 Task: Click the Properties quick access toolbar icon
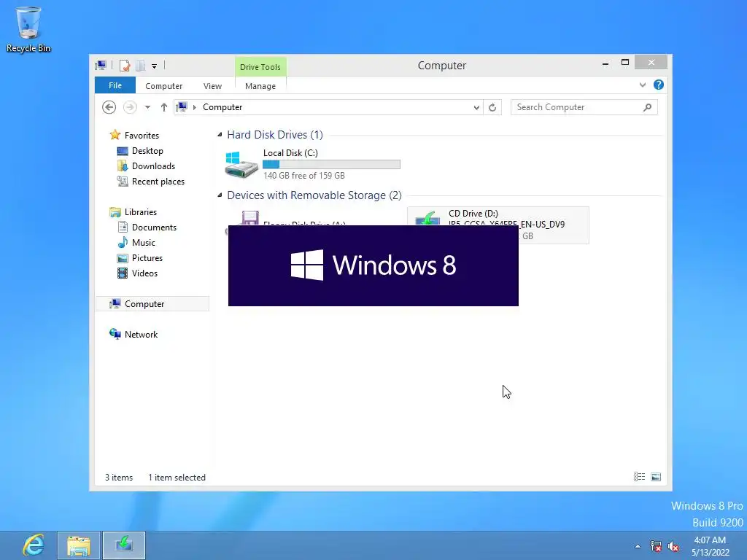pos(124,66)
